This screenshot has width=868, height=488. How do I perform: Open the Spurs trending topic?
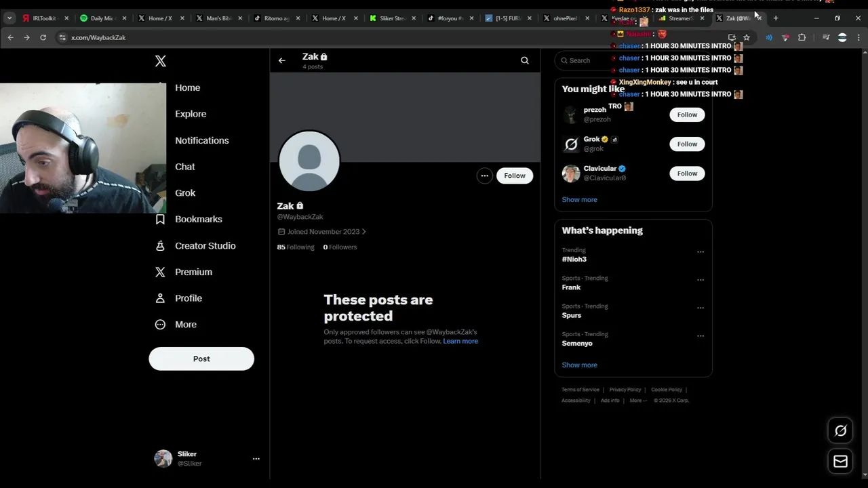coord(571,315)
